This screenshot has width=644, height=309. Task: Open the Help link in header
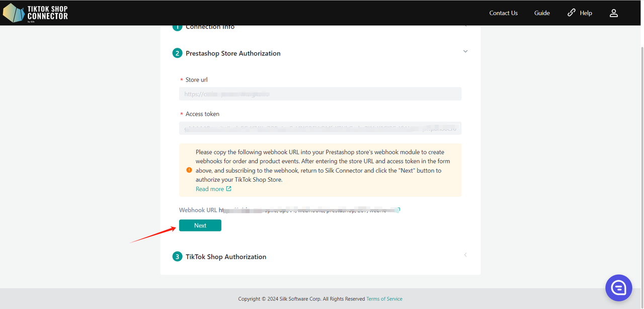[x=580, y=13]
